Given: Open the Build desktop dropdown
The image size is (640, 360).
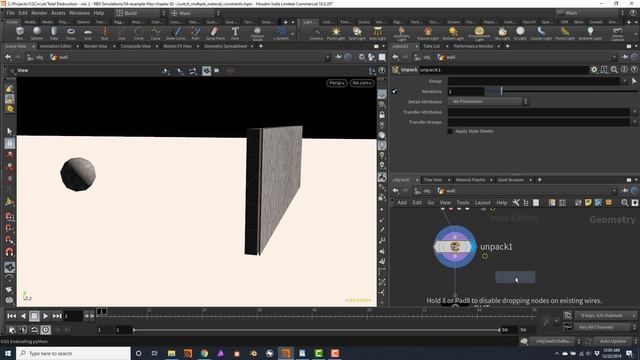Looking at the screenshot, I should click(140, 13).
